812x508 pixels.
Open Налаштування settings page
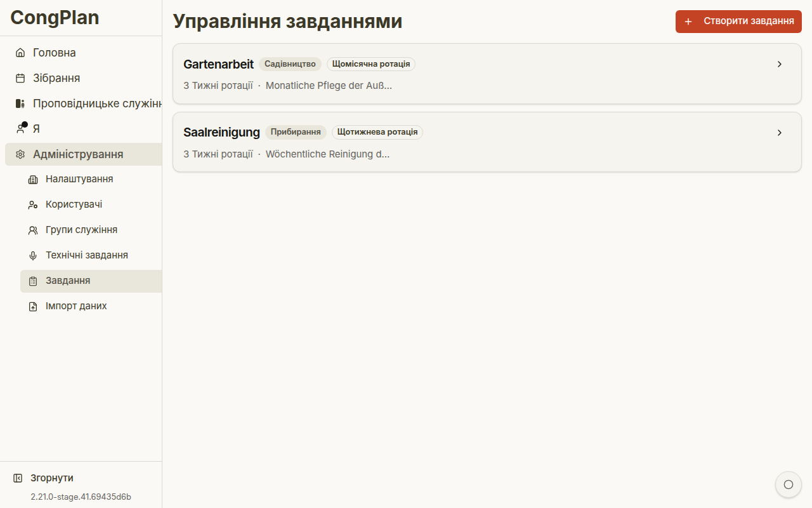tap(91, 180)
